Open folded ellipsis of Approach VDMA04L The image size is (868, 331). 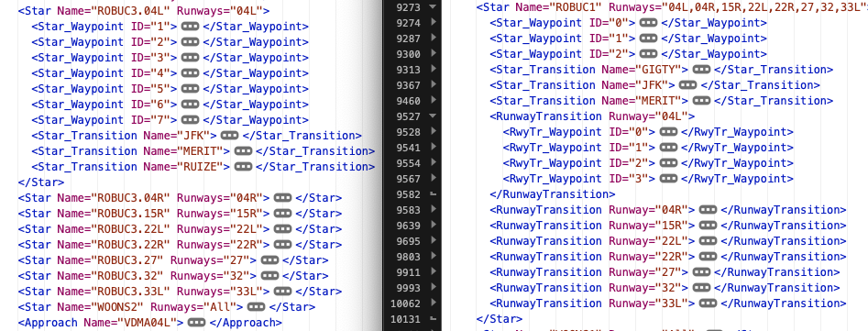(196, 322)
